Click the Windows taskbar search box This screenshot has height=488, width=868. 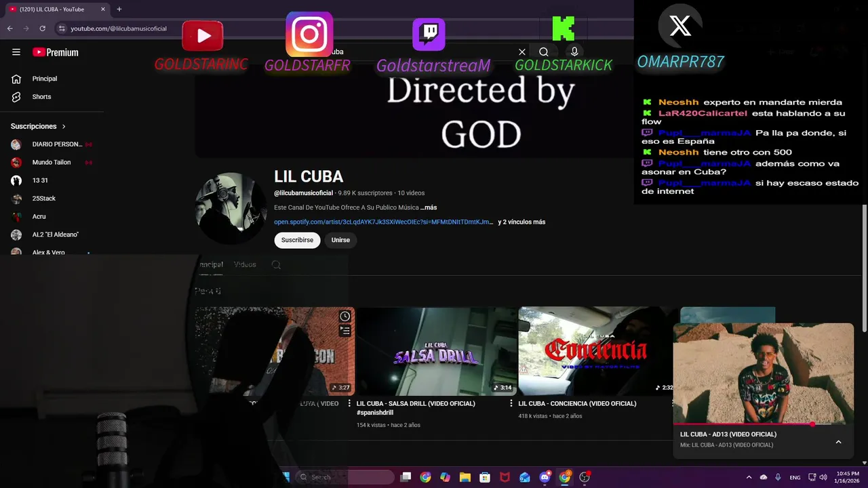pyautogui.click(x=345, y=477)
